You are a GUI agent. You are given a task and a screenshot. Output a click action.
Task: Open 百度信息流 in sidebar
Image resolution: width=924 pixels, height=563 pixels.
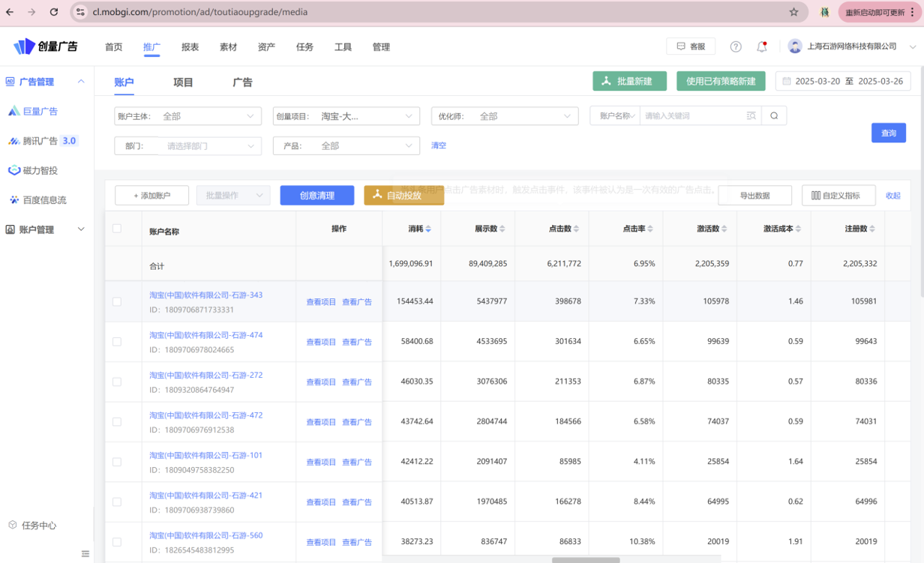[44, 200]
